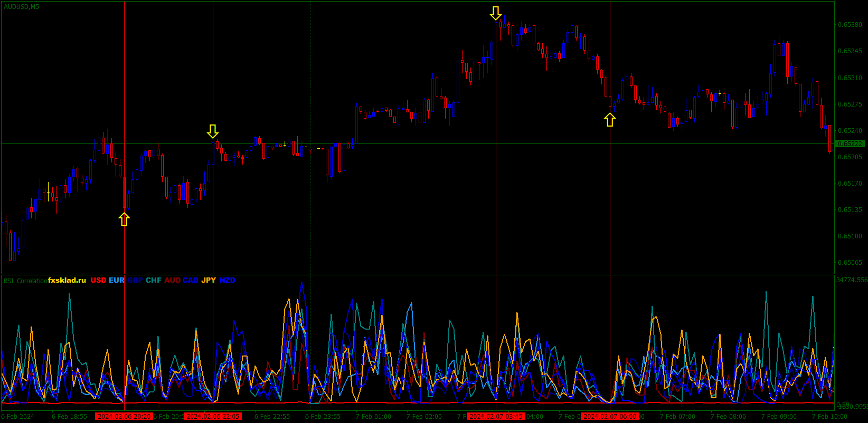Click the 0.65310 price scale value
868x423 pixels.
(850, 78)
